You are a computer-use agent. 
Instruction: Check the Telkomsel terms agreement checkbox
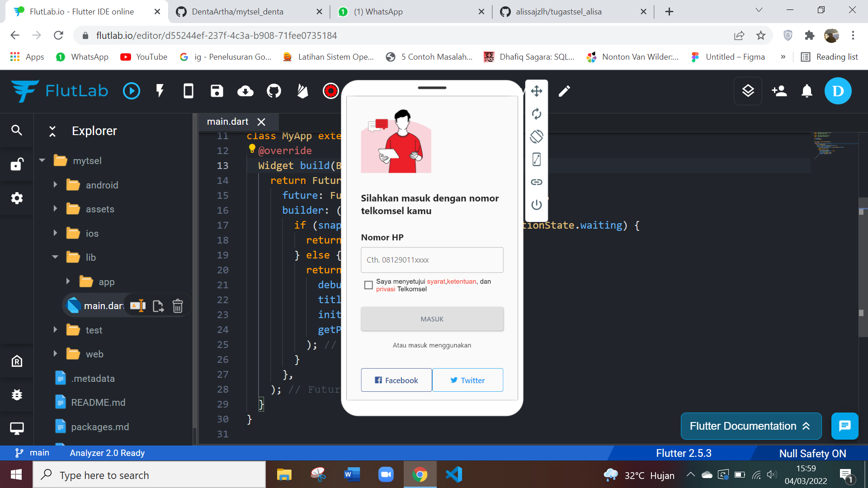(368, 285)
